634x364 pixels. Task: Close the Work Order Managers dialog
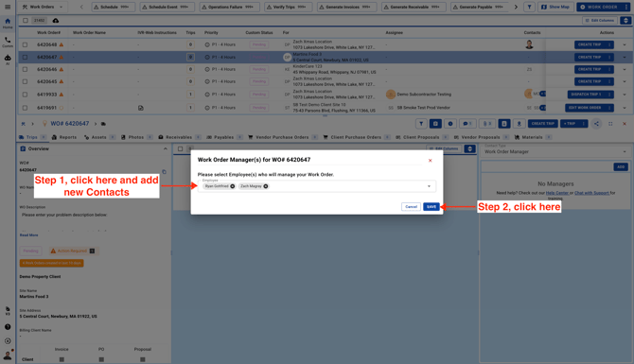pos(431,161)
